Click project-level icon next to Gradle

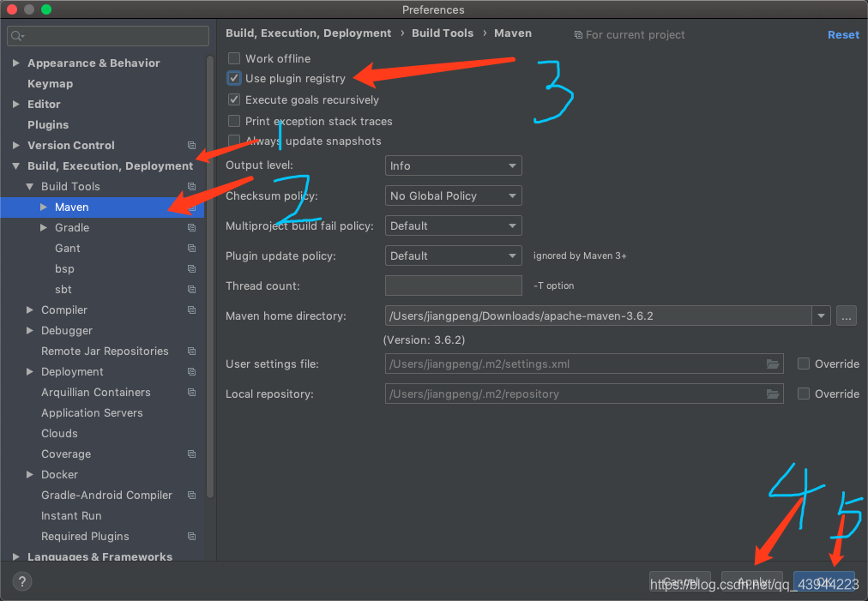[191, 227]
